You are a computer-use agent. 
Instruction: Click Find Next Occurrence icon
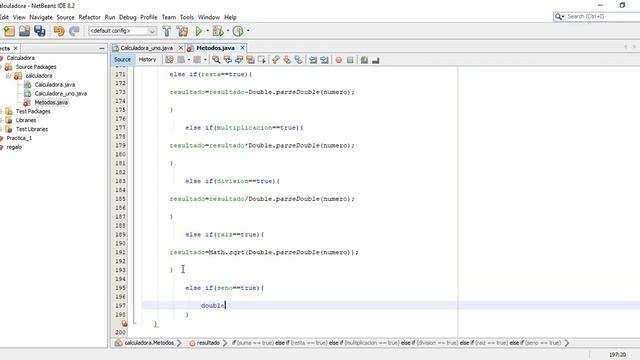pyautogui.click(x=239, y=60)
